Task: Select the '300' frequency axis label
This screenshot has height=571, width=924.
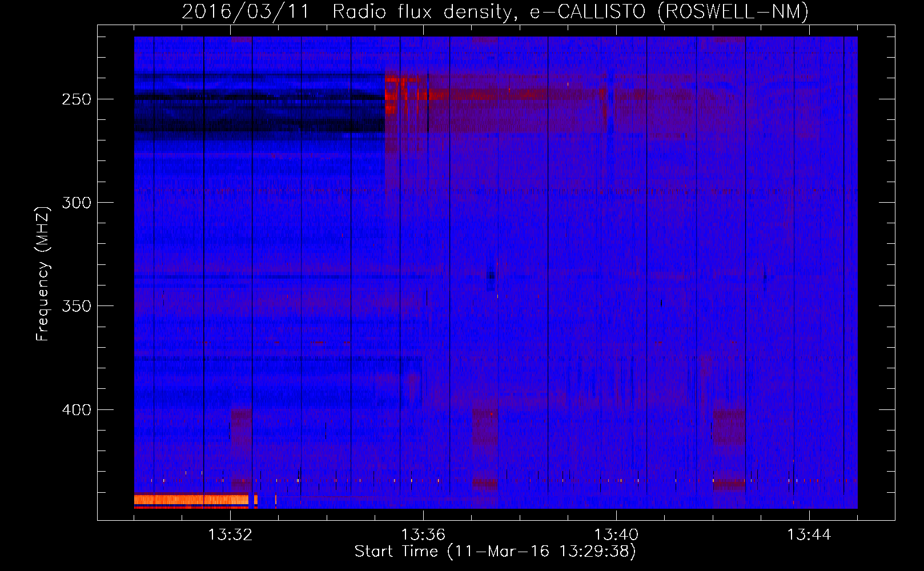Action: [x=77, y=203]
